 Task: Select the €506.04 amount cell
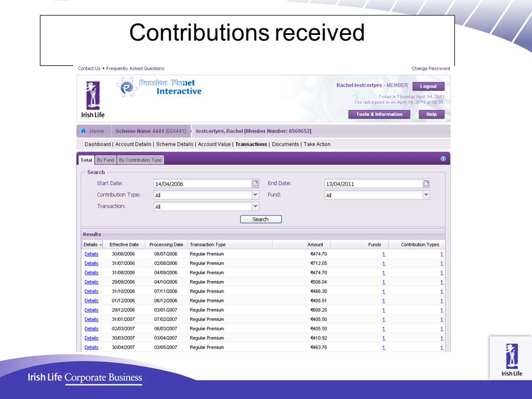319,282
